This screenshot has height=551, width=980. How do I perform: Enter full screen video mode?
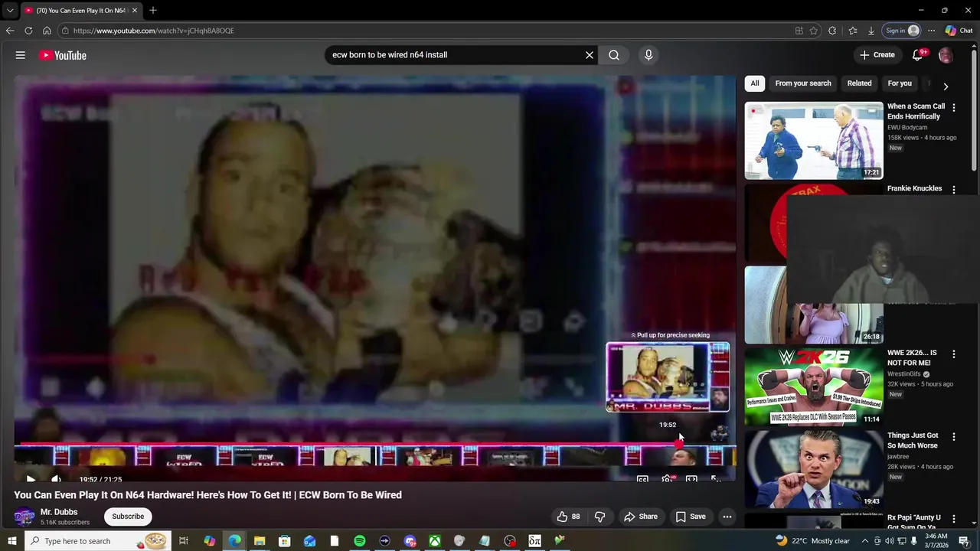(x=715, y=479)
